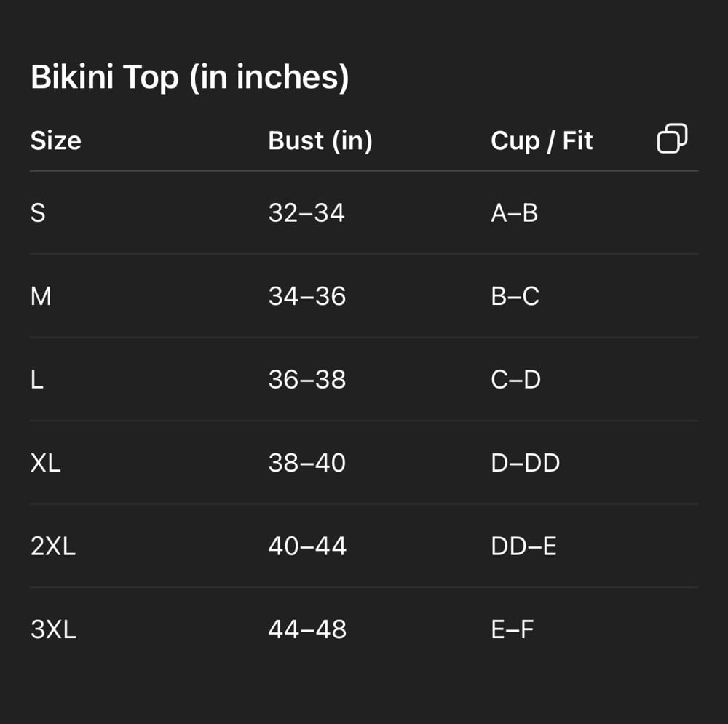Click the Cup / Fit column header
Screen dimensions: 728x724
542,140
